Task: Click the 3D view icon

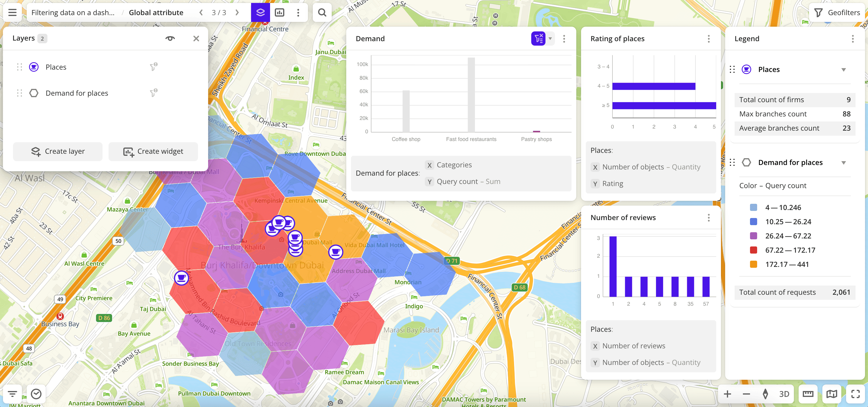Action: 784,394
